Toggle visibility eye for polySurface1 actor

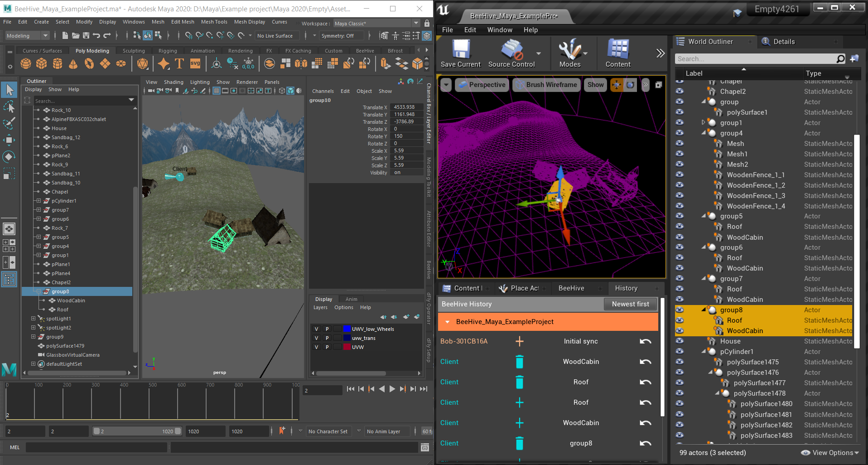(x=680, y=112)
